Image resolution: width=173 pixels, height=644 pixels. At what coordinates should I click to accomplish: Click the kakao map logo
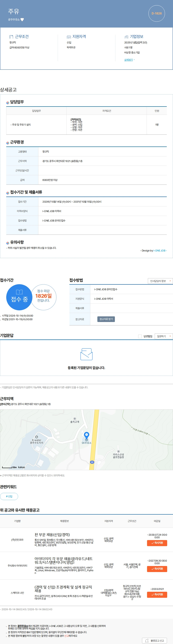(22, 467)
